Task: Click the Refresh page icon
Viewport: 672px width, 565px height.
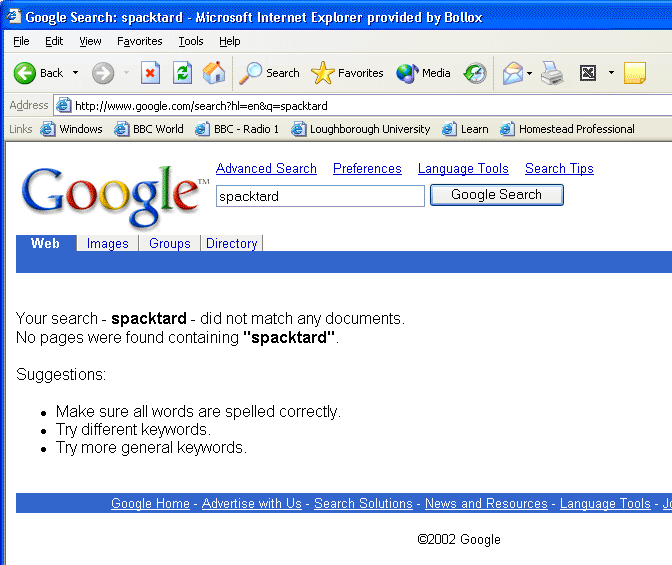Action: [x=182, y=73]
